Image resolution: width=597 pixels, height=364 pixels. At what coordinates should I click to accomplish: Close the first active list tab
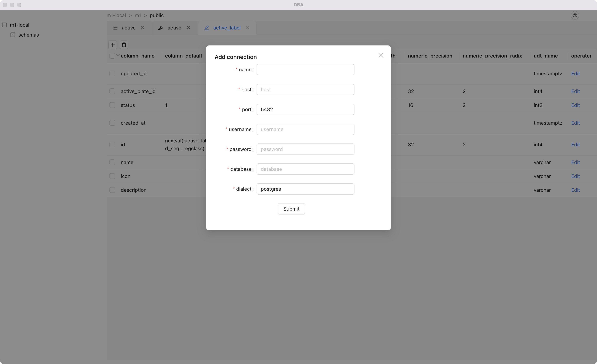click(143, 28)
